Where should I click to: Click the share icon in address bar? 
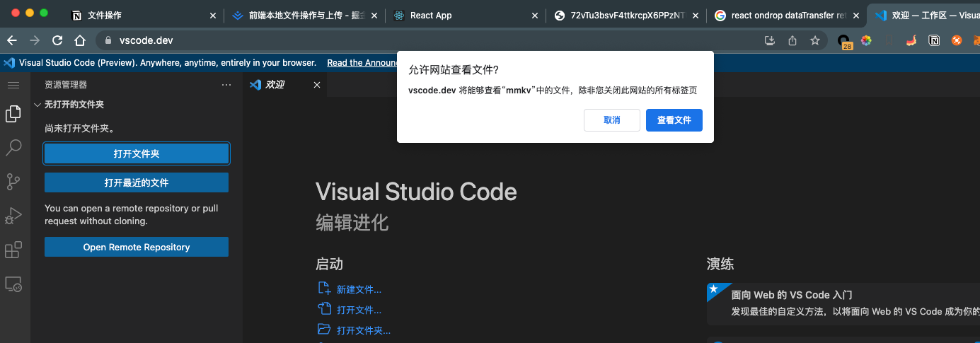point(792,40)
